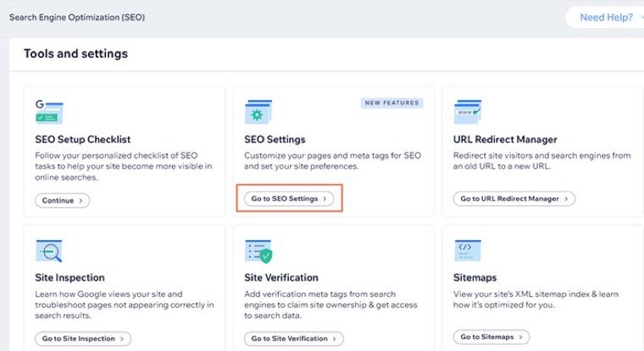The image size is (644, 351).
Task: Click the Site Inspection magnifier icon
Action: 49,251
